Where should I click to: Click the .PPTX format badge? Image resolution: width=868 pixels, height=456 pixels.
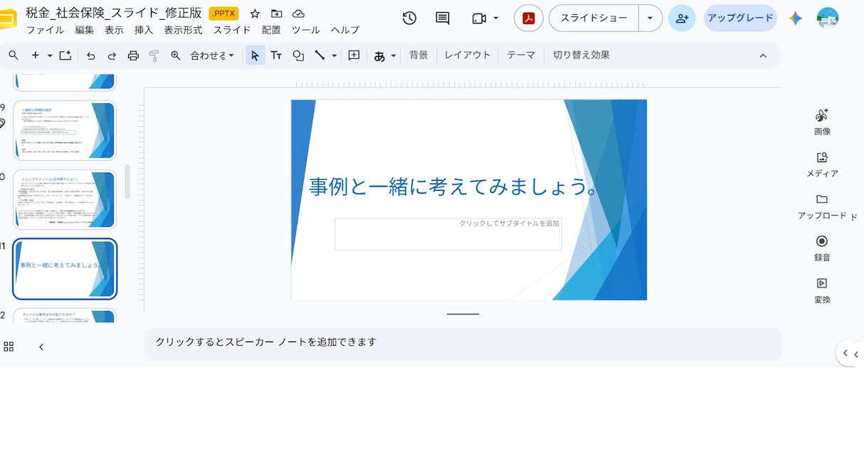[224, 14]
